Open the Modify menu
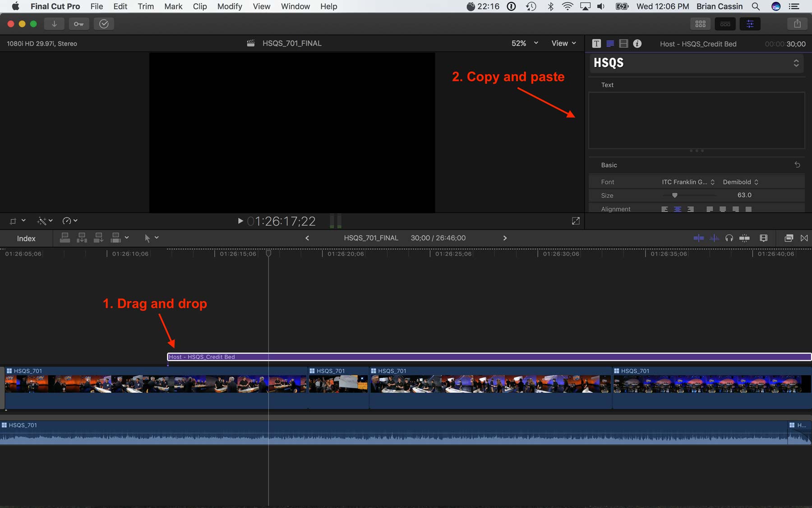The height and width of the screenshot is (508, 812). (x=230, y=6)
